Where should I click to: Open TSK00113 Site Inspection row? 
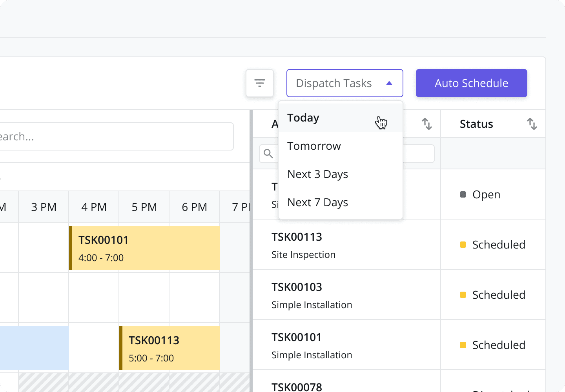346,245
